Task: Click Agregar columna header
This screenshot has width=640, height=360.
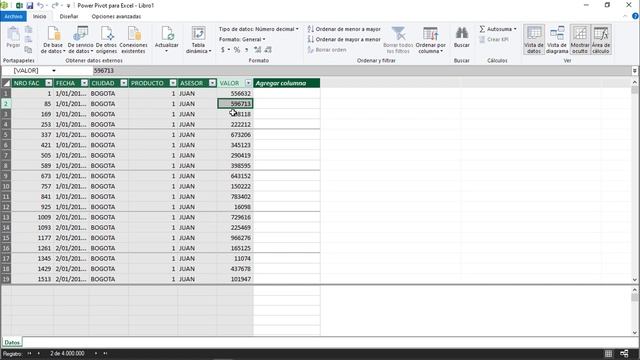Action: [x=287, y=83]
